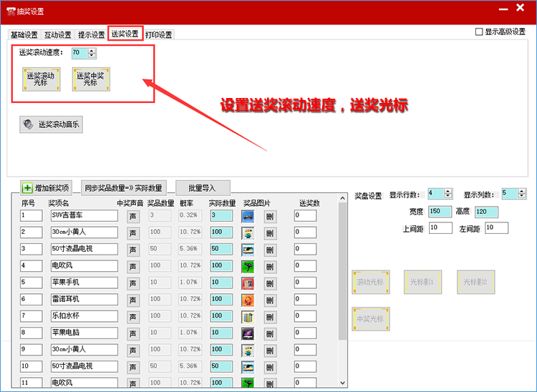Increase 送奖滚动速度 with the up arrow

92,50
